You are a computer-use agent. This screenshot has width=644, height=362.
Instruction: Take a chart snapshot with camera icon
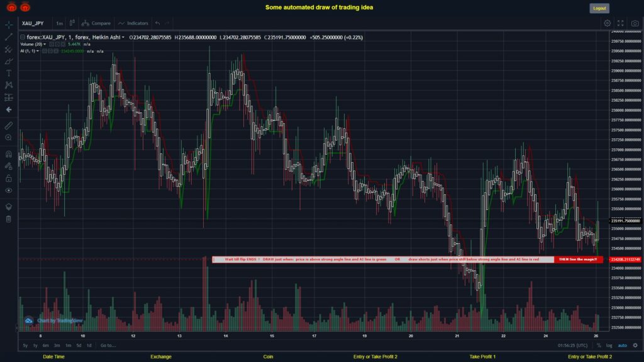click(635, 23)
